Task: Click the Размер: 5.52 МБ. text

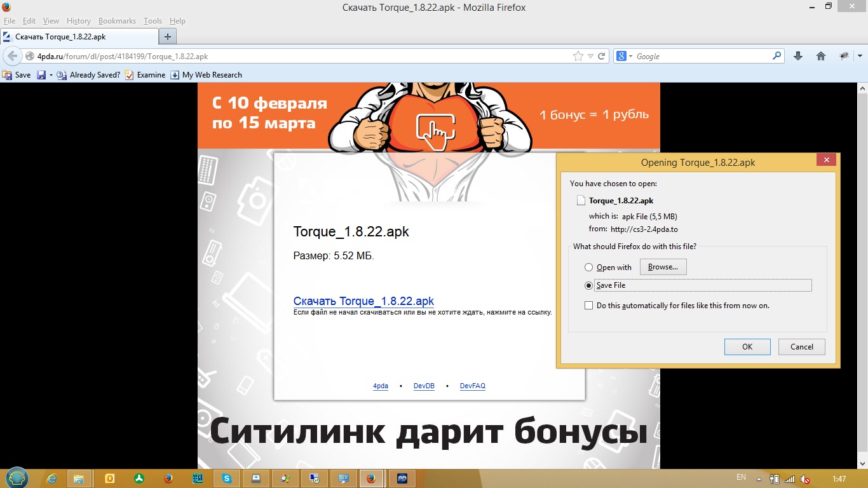Action: point(334,255)
